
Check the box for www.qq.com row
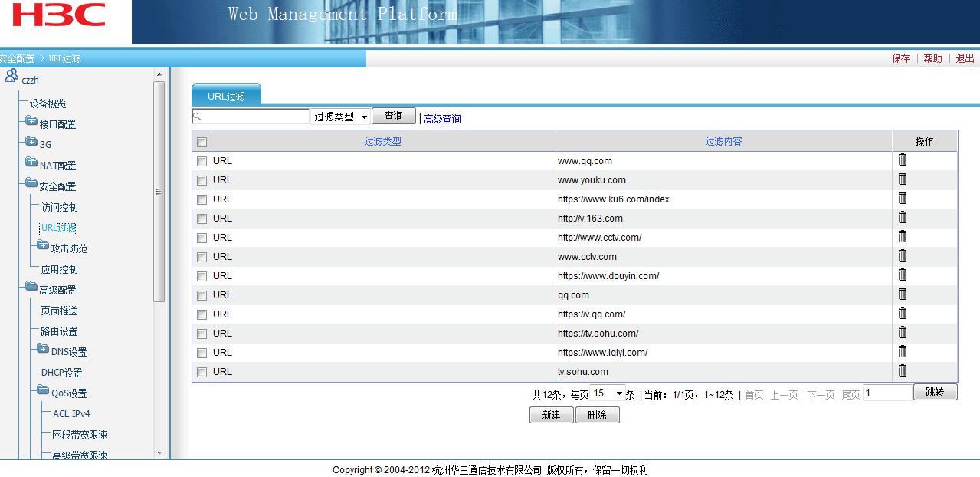point(202,161)
